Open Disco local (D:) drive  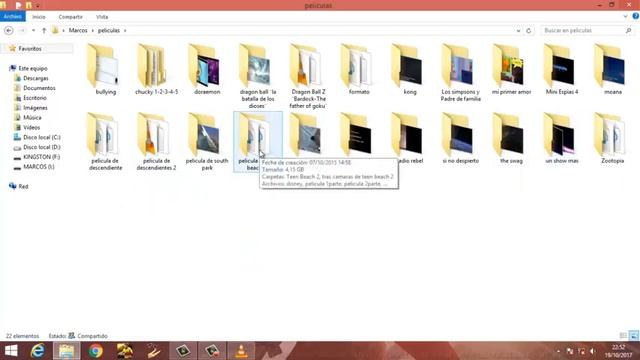[42, 147]
